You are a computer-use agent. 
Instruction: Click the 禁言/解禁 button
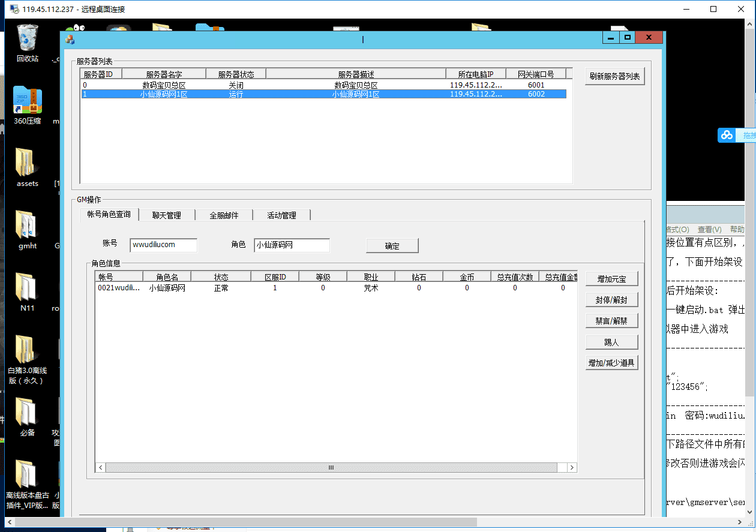click(611, 321)
